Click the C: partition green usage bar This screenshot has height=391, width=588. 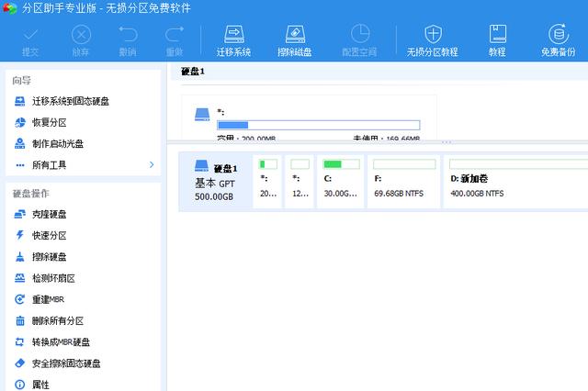[x=341, y=164]
